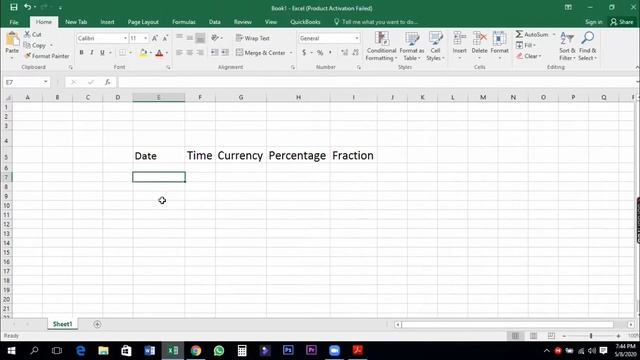The height and width of the screenshot is (360, 640).
Task: Adjust the zoom slider in status bar
Action: tap(591, 336)
